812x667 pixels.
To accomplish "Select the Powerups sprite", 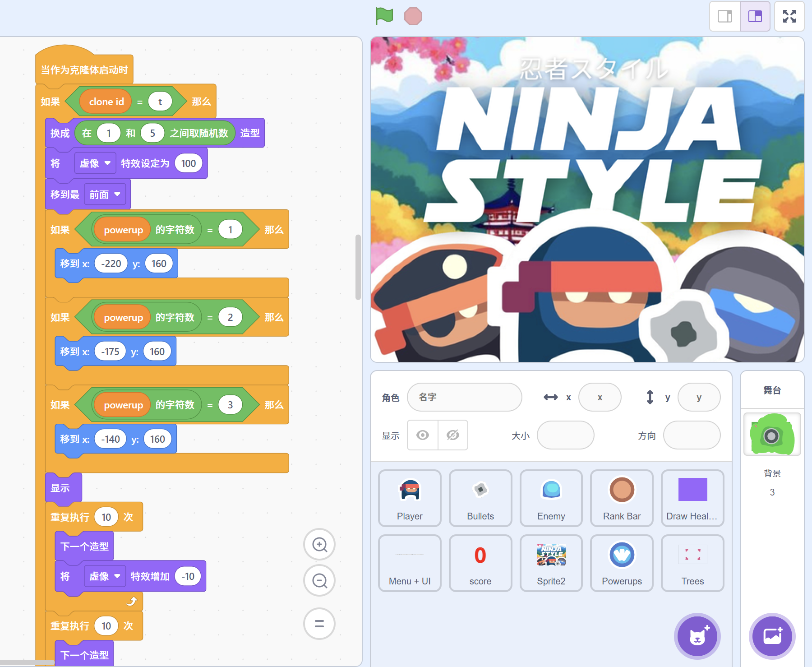I will [x=622, y=563].
